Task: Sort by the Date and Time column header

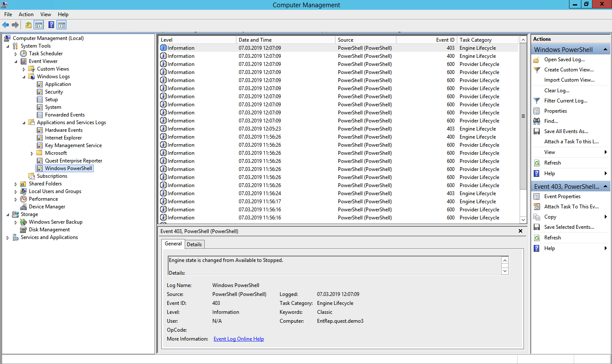Action: click(286, 40)
